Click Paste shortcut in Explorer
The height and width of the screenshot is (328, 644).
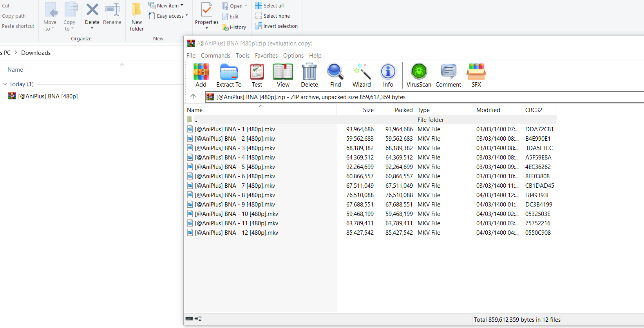[18, 26]
